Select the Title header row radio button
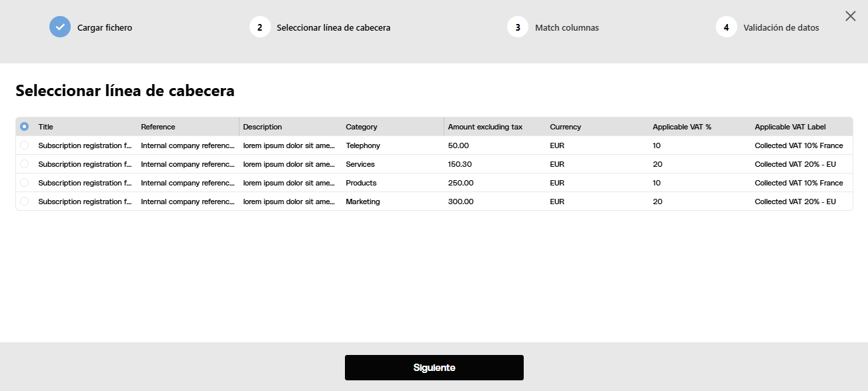Image resolution: width=868 pixels, height=391 pixels. pos(25,126)
